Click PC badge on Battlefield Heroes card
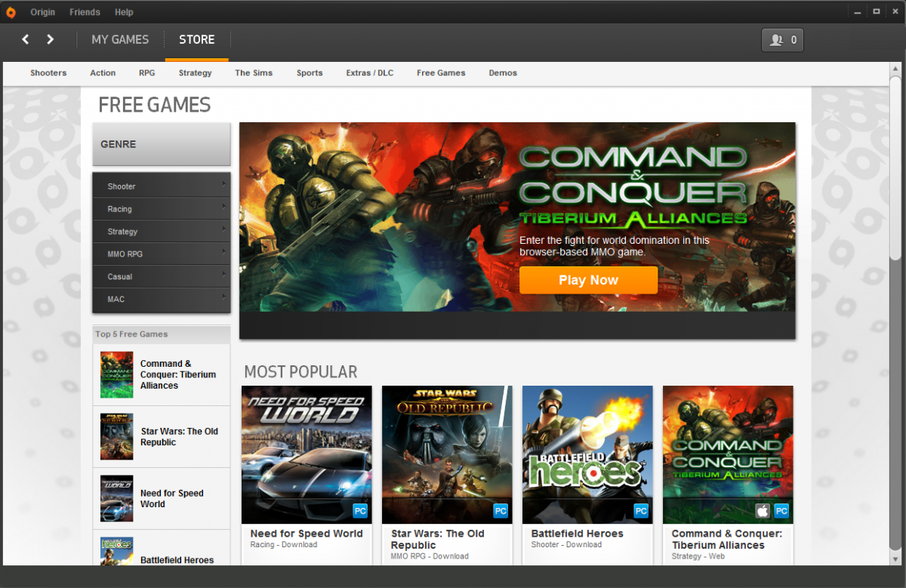The image size is (906, 588). pyautogui.click(x=641, y=511)
